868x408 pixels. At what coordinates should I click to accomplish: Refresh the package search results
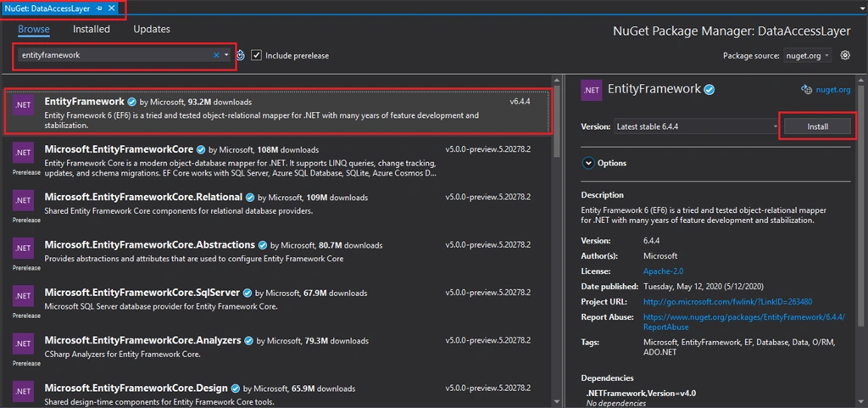[240, 55]
